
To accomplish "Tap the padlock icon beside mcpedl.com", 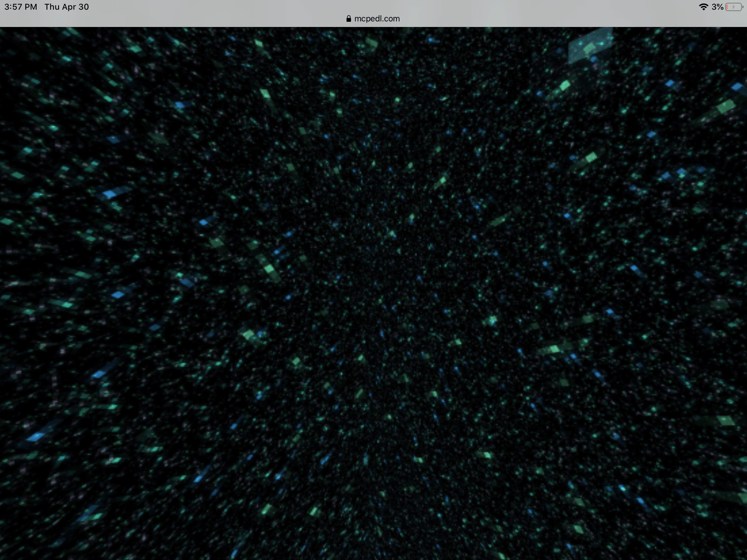I will point(349,19).
